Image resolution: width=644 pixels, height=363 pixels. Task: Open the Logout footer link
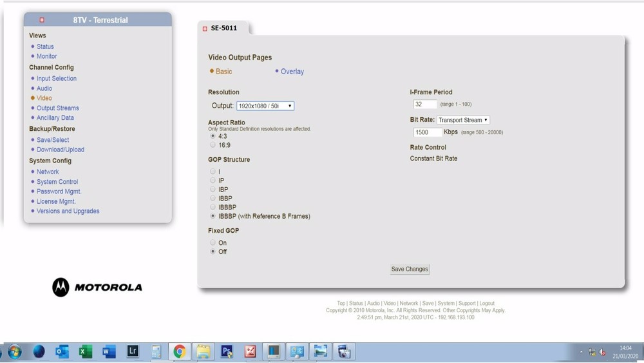[487, 304]
